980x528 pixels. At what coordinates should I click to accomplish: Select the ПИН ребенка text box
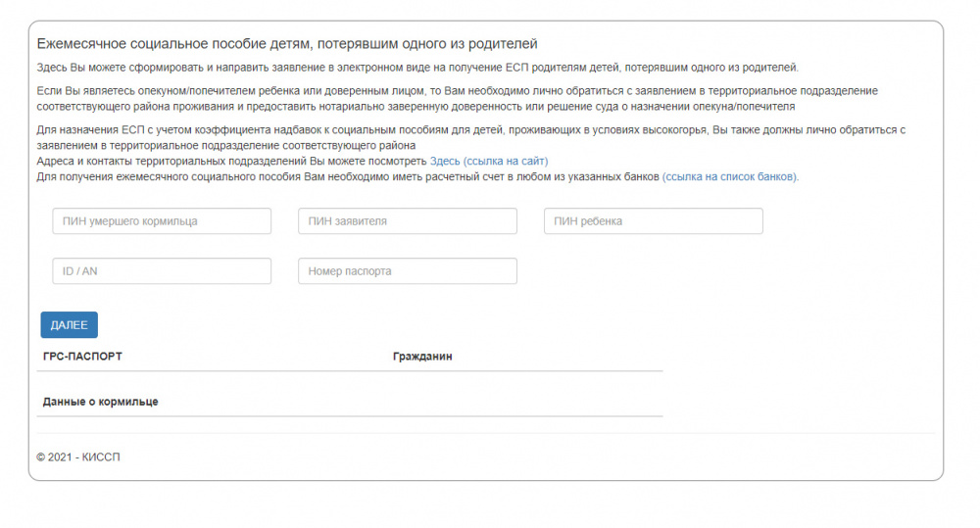(653, 221)
